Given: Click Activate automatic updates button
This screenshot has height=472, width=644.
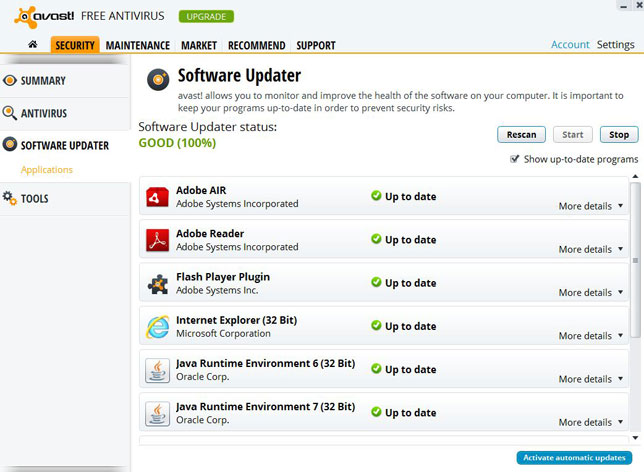Looking at the screenshot, I should 574,458.
